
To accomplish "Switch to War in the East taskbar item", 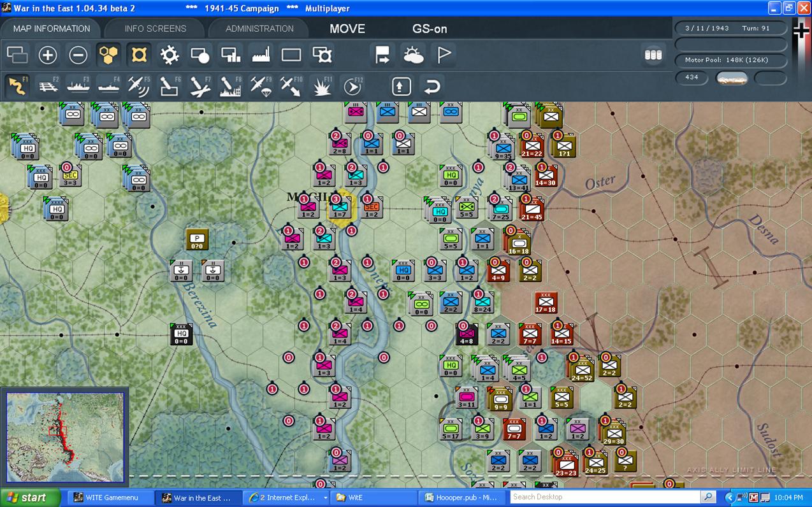I will coord(199,497).
